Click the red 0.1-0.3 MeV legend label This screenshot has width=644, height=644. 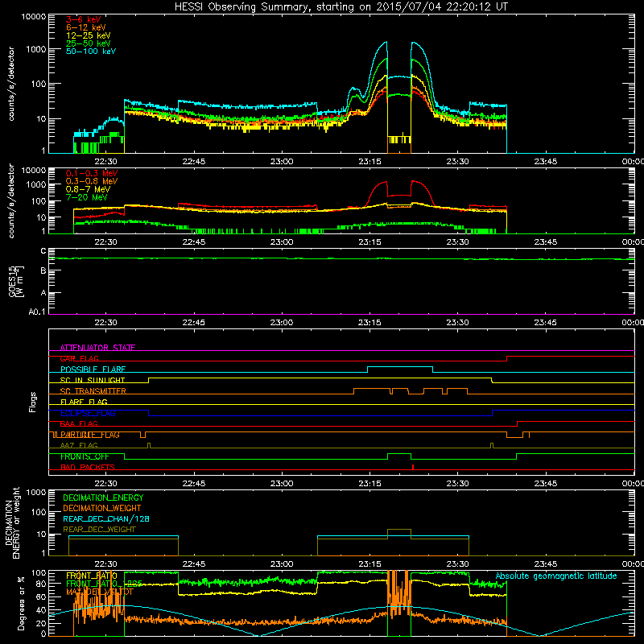92,173
